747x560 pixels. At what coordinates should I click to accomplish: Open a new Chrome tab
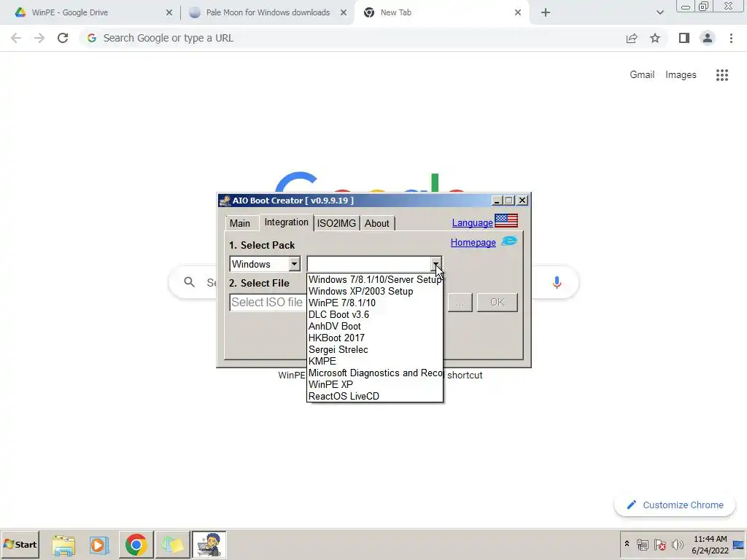pos(546,12)
